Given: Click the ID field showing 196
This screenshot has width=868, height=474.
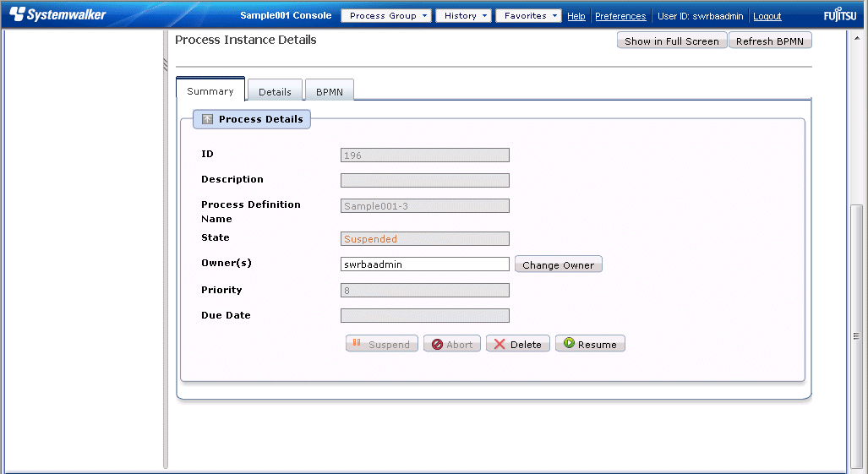Looking at the screenshot, I should (x=424, y=155).
